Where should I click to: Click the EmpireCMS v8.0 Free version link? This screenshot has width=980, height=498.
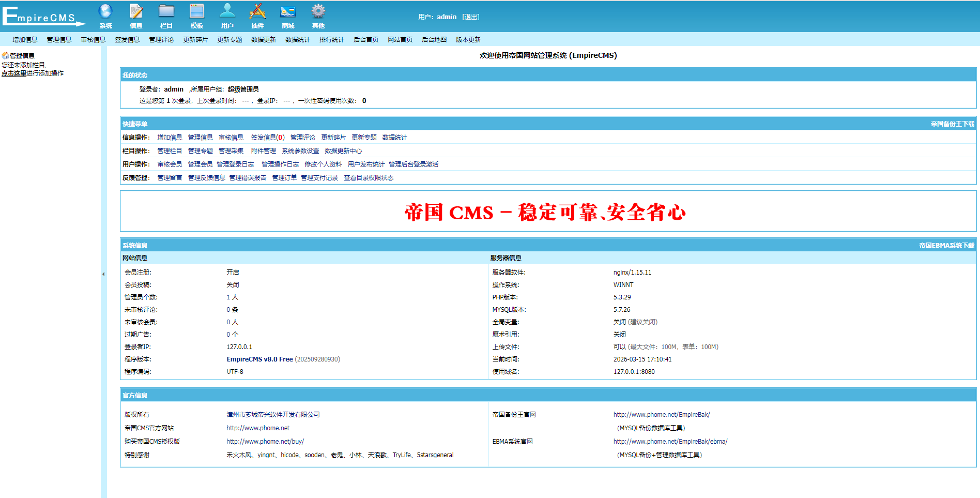click(x=259, y=359)
